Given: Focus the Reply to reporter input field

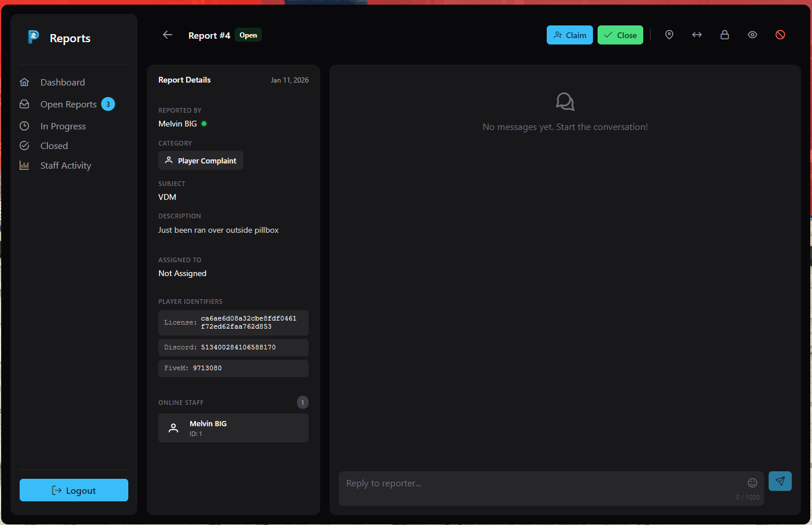Looking at the screenshot, I should coord(551,489).
